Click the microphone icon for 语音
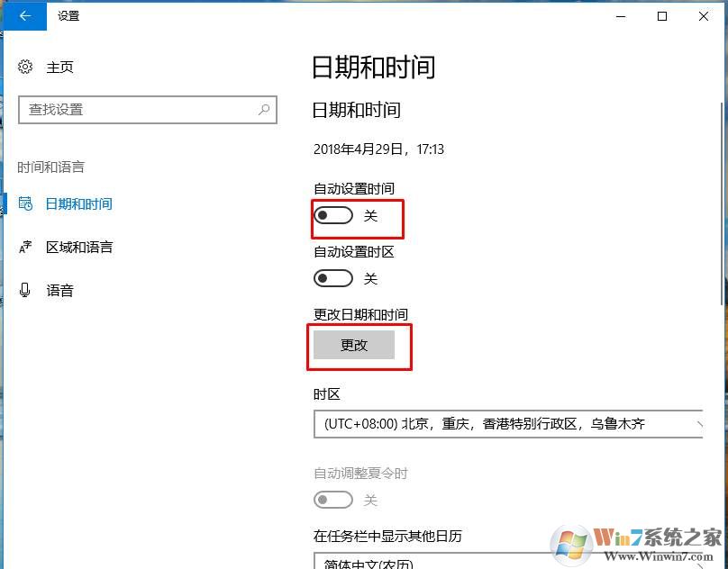Viewport: 728px width, 569px height. pos(25,290)
